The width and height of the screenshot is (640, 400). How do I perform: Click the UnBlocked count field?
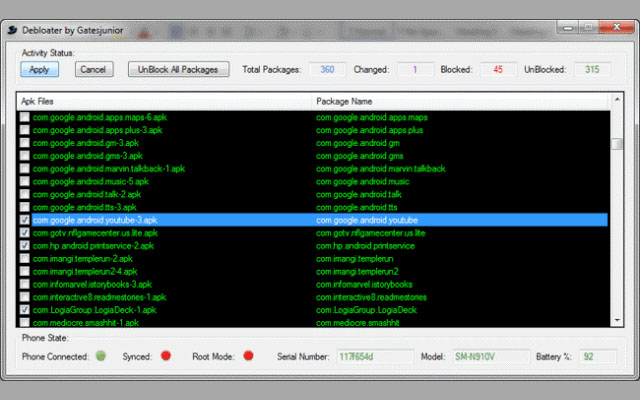(592, 69)
